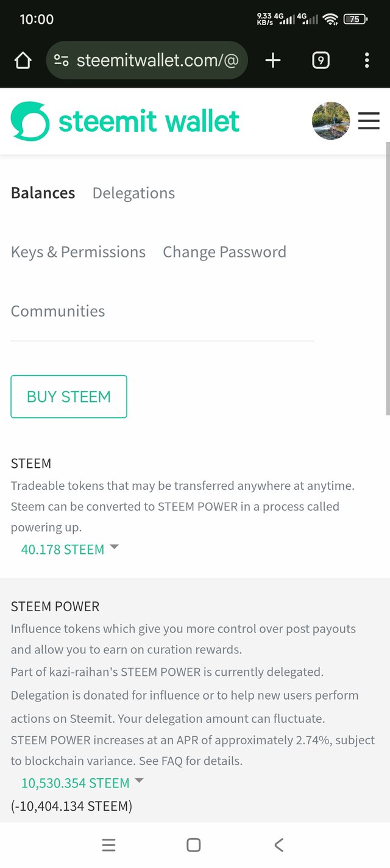This screenshot has width=390, height=868.
Task: Tap the Android home square button
Action: point(194,845)
